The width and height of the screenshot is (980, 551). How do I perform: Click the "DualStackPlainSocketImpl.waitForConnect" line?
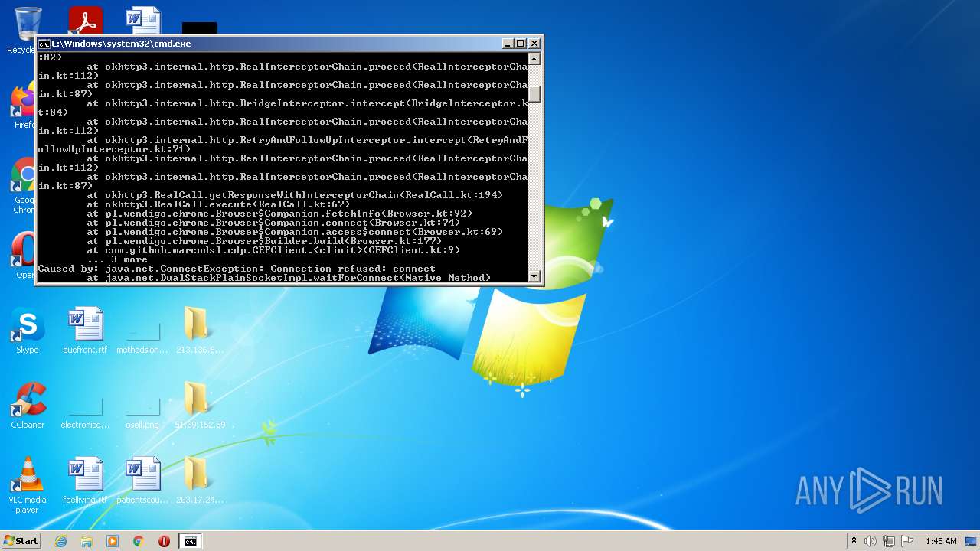point(289,278)
